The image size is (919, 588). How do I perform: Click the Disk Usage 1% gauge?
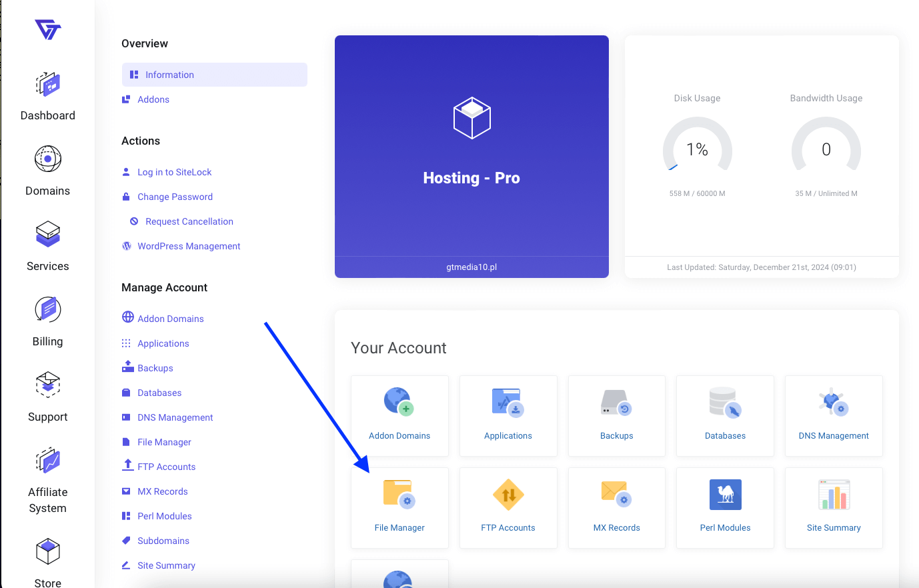(698, 145)
